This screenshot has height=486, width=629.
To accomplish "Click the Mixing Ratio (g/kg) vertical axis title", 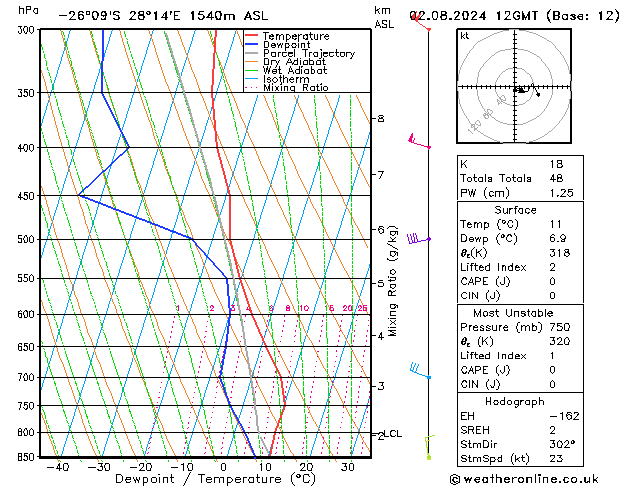I will coord(393,281).
